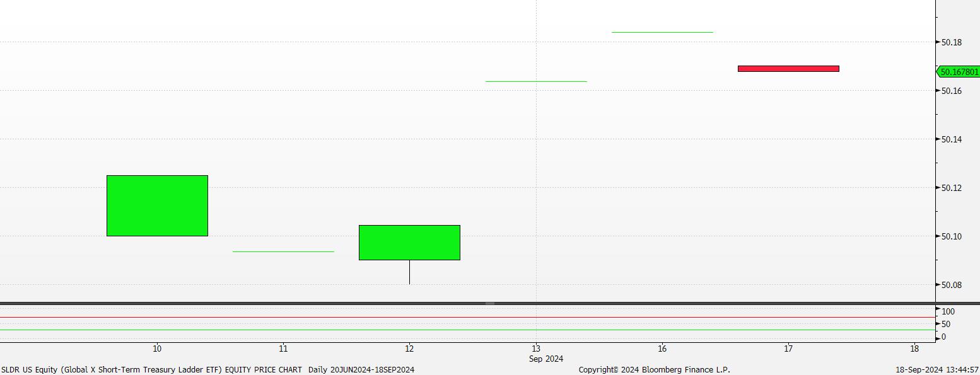980x375 pixels.
Task: Click the SLDR US Equity chart title text
Action: click(151, 369)
